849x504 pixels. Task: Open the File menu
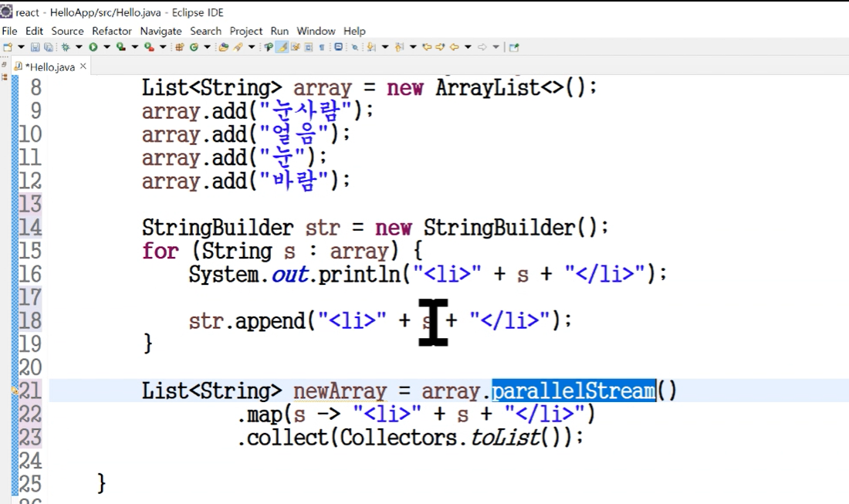click(10, 31)
